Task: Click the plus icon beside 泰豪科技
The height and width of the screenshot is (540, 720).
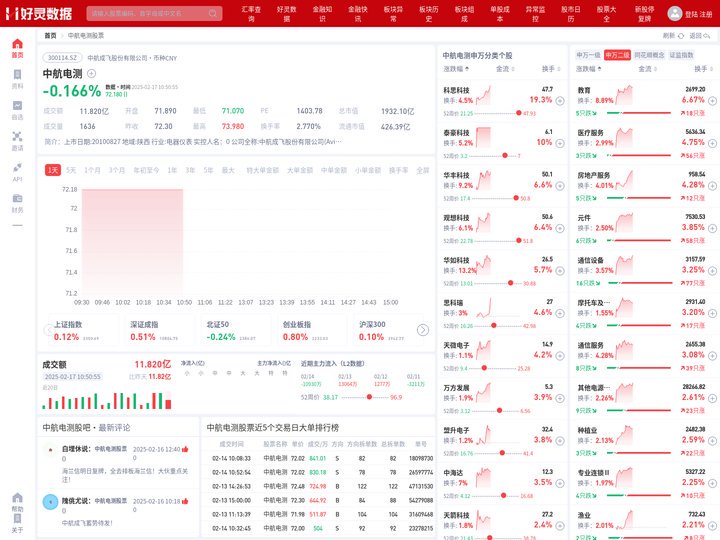Action: pos(560,143)
